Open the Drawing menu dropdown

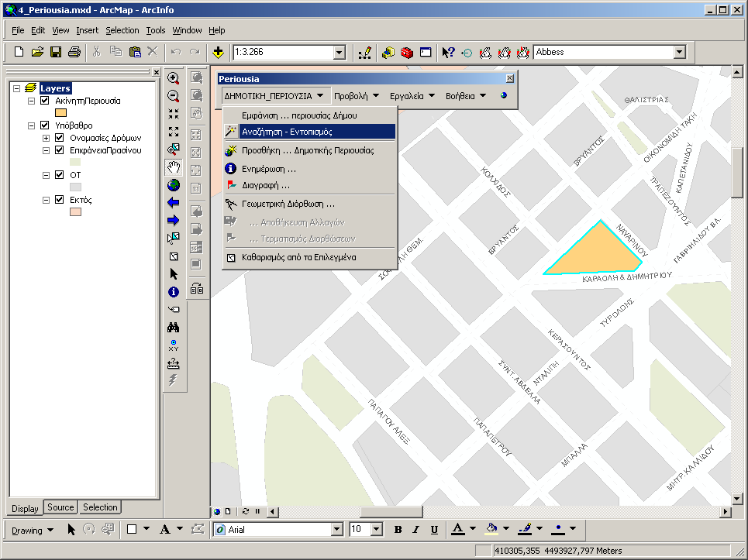33,530
